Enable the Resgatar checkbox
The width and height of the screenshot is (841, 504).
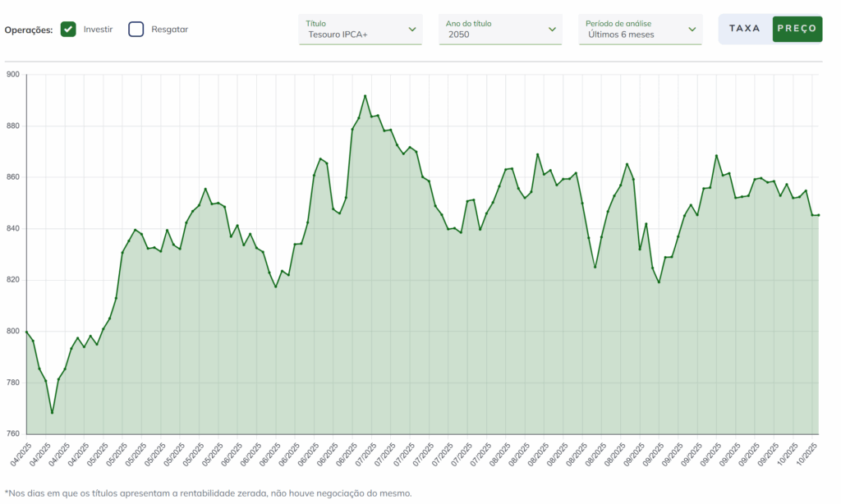136,29
